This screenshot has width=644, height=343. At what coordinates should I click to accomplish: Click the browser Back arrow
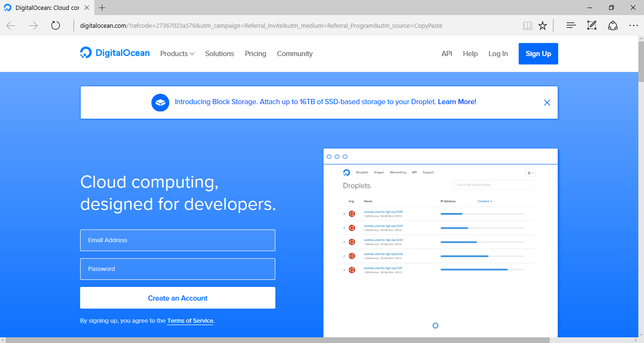click(x=11, y=25)
